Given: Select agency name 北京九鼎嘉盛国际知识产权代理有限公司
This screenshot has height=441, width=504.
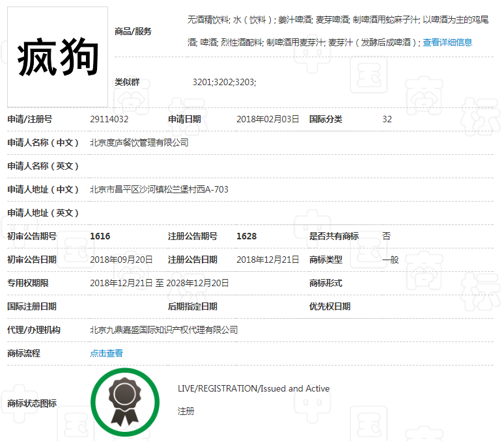Looking at the screenshot, I should [x=163, y=330].
